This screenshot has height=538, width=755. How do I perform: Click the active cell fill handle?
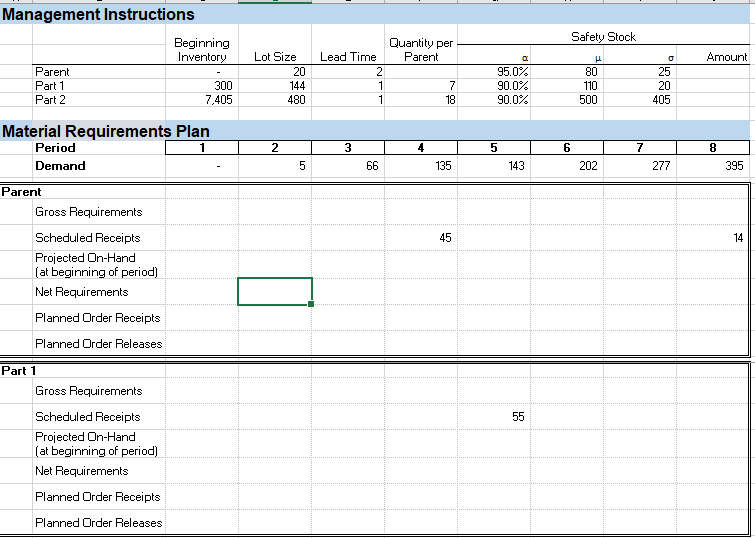tap(311, 304)
